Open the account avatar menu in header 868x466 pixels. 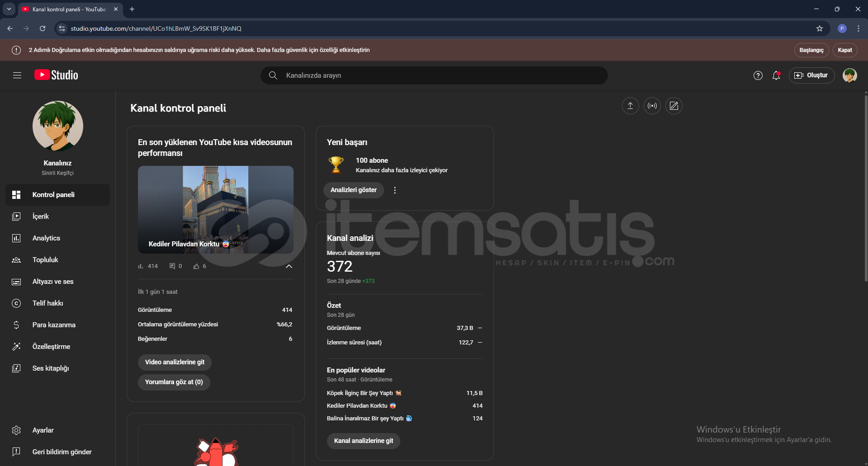click(850, 75)
